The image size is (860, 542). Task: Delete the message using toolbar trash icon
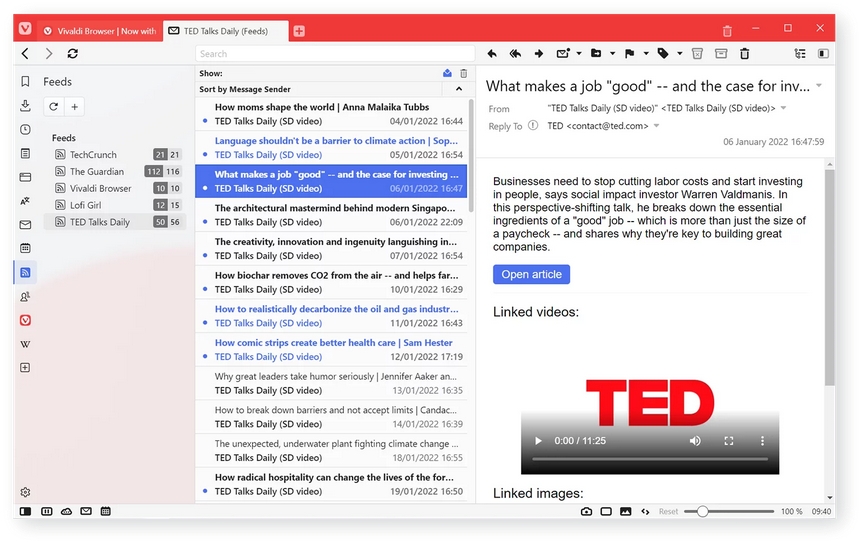(x=744, y=54)
